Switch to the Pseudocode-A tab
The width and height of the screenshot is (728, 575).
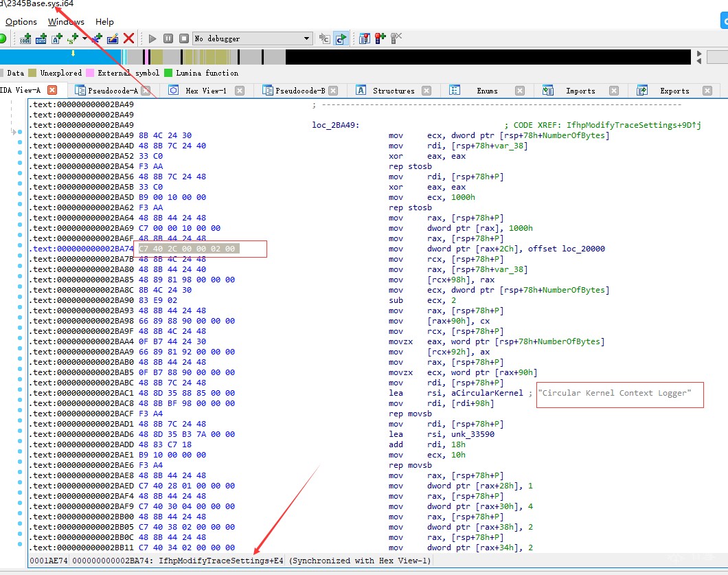pos(113,91)
